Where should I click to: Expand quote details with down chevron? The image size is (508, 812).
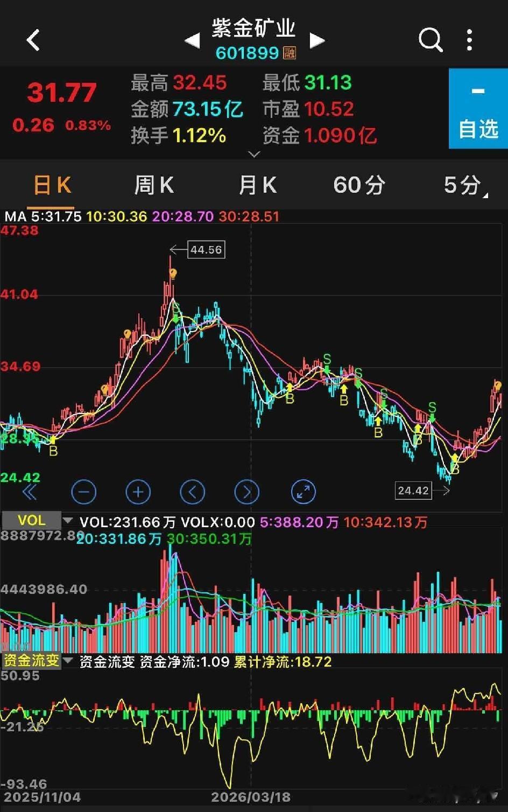pos(254,154)
